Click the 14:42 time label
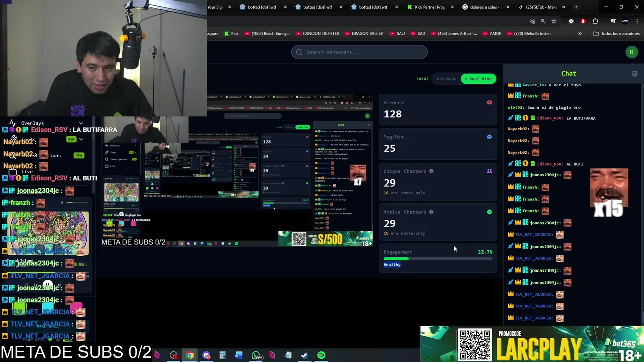 [x=422, y=79]
